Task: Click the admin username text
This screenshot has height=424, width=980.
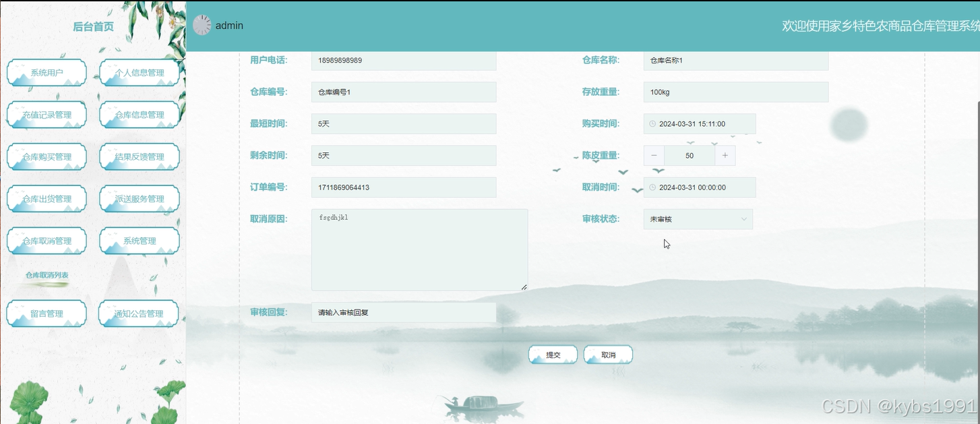Action: [229, 26]
